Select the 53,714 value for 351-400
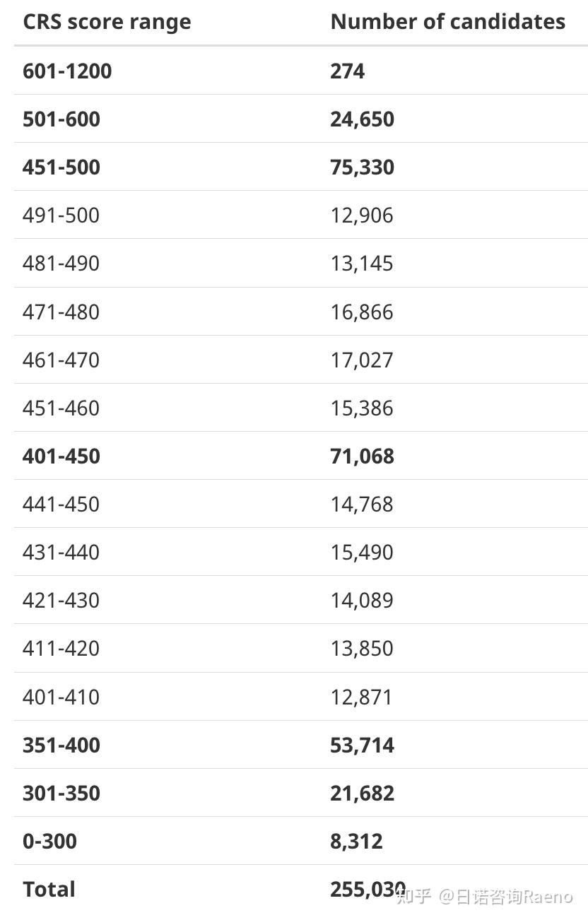This screenshot has width=588, height=920. 362,745
